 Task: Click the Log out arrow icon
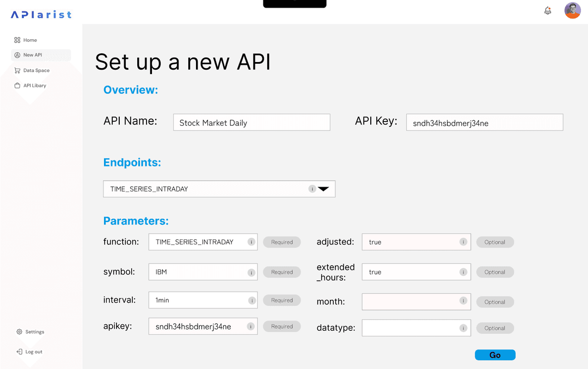click(20, 352)
